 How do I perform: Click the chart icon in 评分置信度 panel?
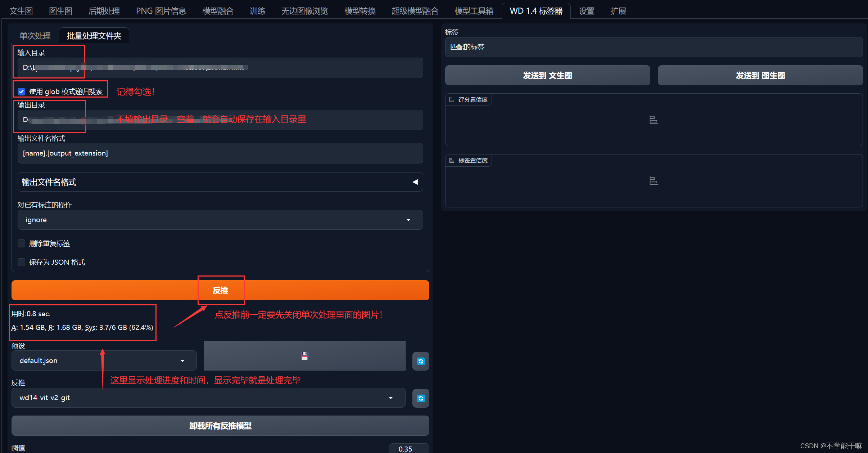pyautogui.click(x=654, y=120)
